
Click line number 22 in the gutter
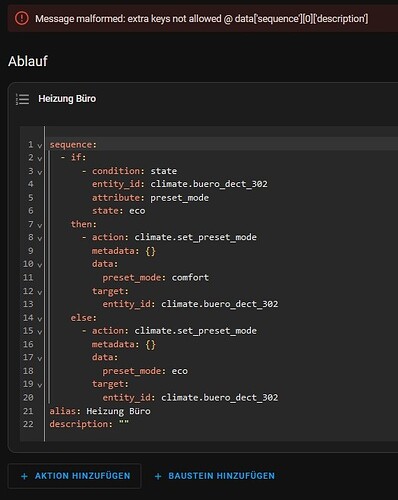(28, 424)
